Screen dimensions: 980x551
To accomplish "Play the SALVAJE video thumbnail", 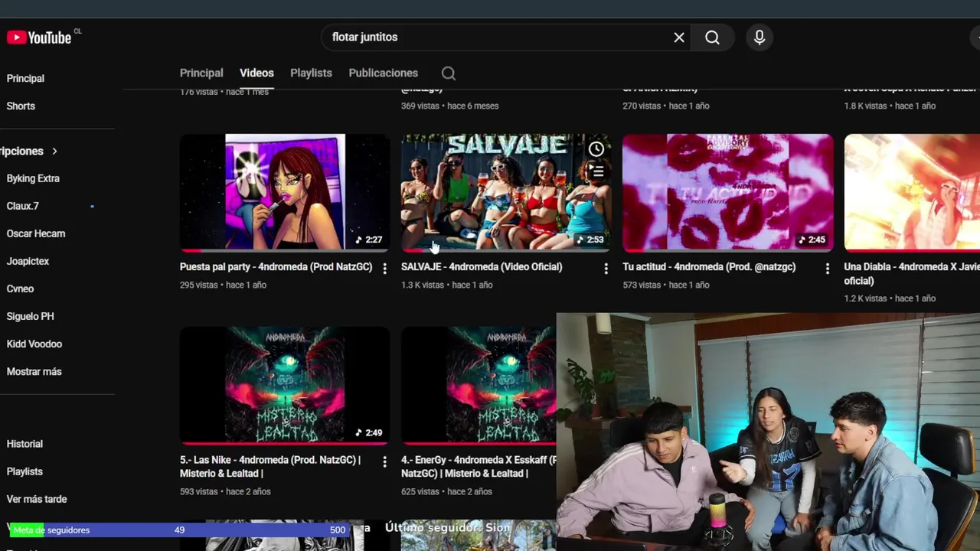I will pyautogui.click(x=506, y=193).
